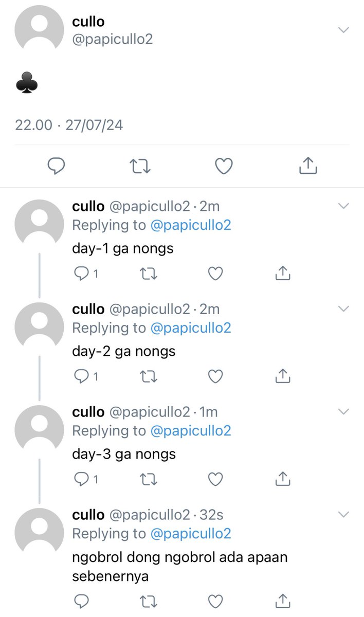The height and width of the screenshot is (617, 364).
Task: Like the main club emoji tweet
Action: [x=223, y=166]
